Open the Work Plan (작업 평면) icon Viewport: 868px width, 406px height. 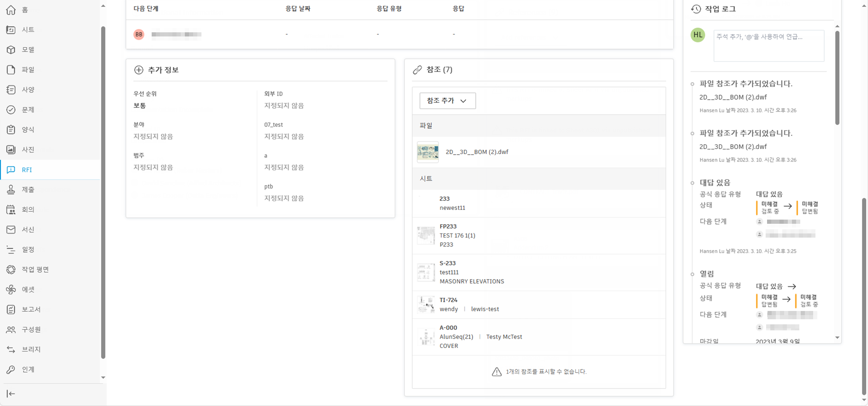[x=11, y=269]
